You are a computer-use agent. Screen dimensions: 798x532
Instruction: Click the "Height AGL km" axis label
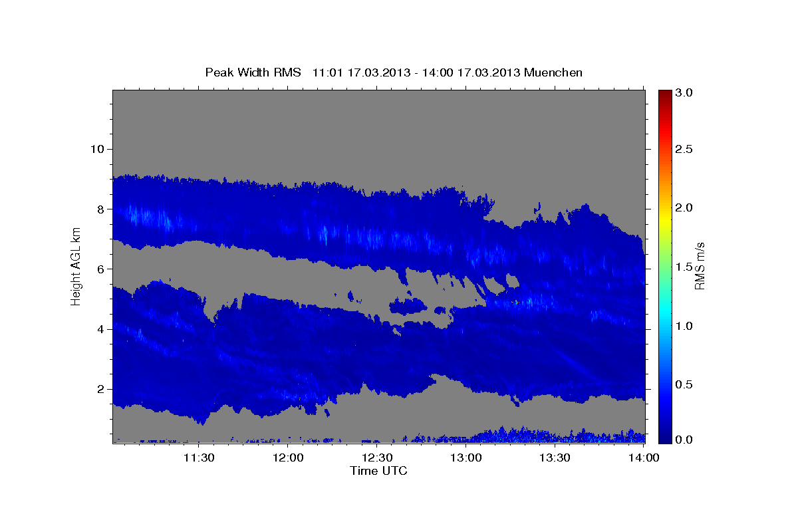click(76, 266)
